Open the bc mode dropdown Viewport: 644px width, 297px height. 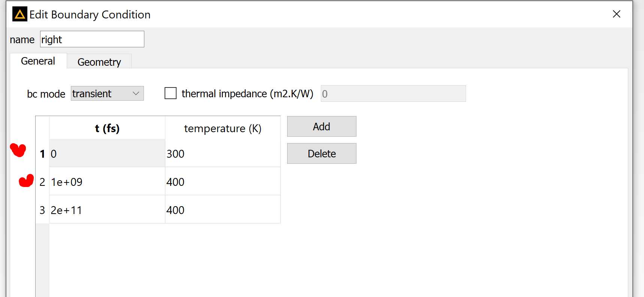tap(107, 93)
